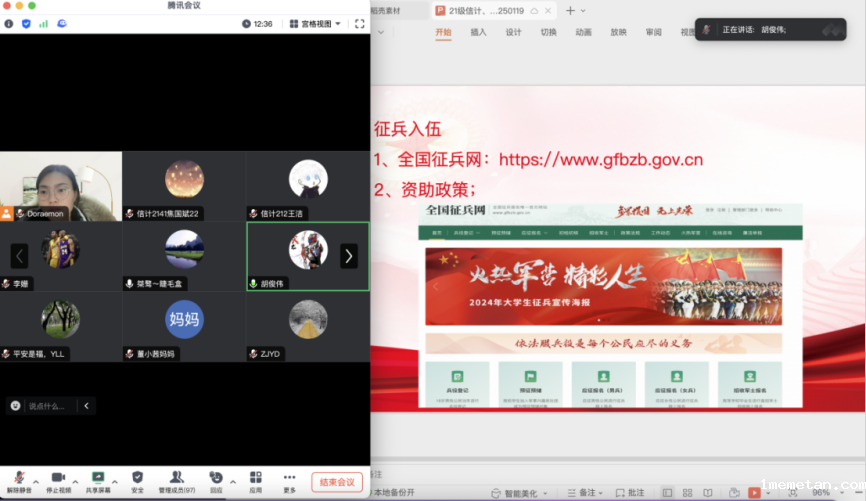The height and width of the screenshot is (501, 866).
Task: Expand the audio options arrow beside microphone
Action: pos(37,481)
